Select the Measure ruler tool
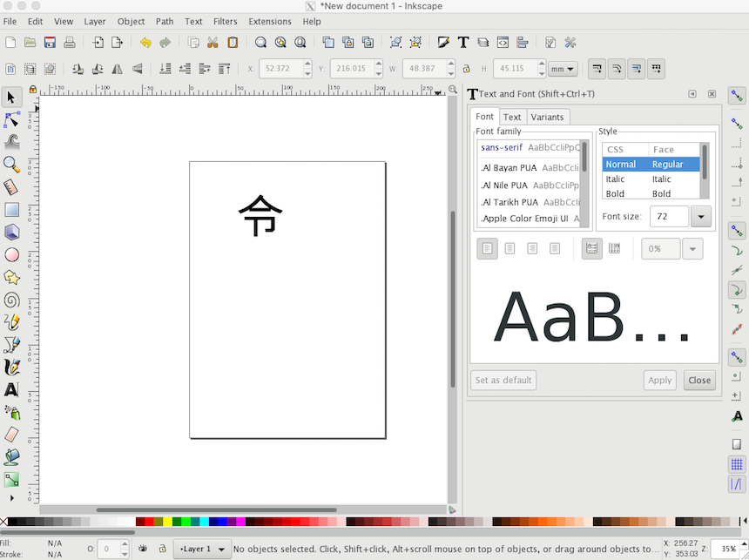Image resolution: width=749 pixels, height=560 pixels. point(11,187)
